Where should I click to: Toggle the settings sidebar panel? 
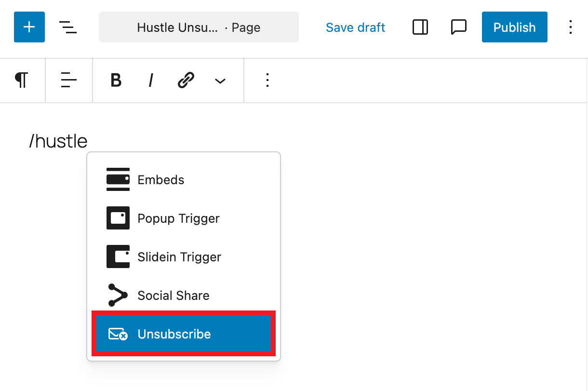point(420,27)
